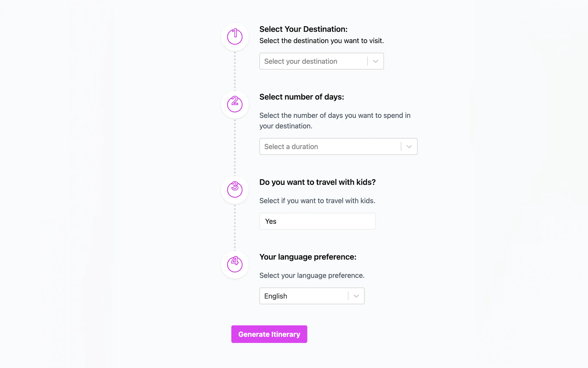Open the English language selector
Image resolution: width=588 pixels, height=368 pixels.
303,296
